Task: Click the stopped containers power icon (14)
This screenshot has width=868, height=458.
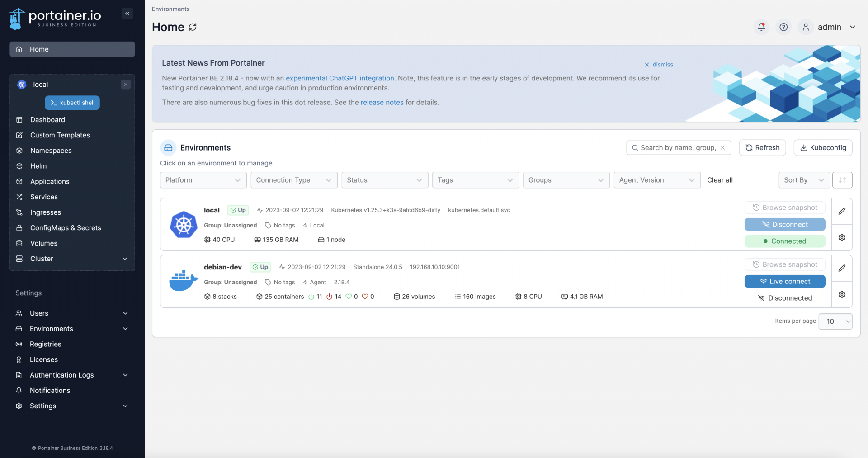Action: [x=329, y=297]
